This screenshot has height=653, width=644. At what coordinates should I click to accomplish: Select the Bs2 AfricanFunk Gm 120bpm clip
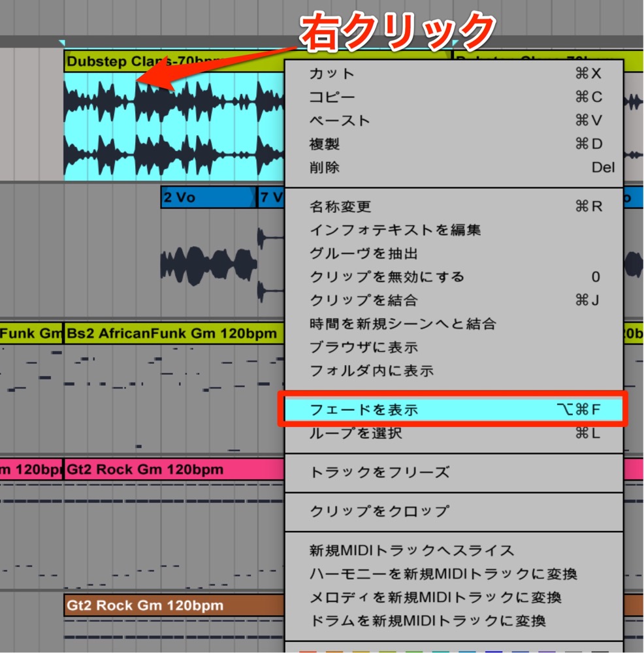[x=174, y=333]
